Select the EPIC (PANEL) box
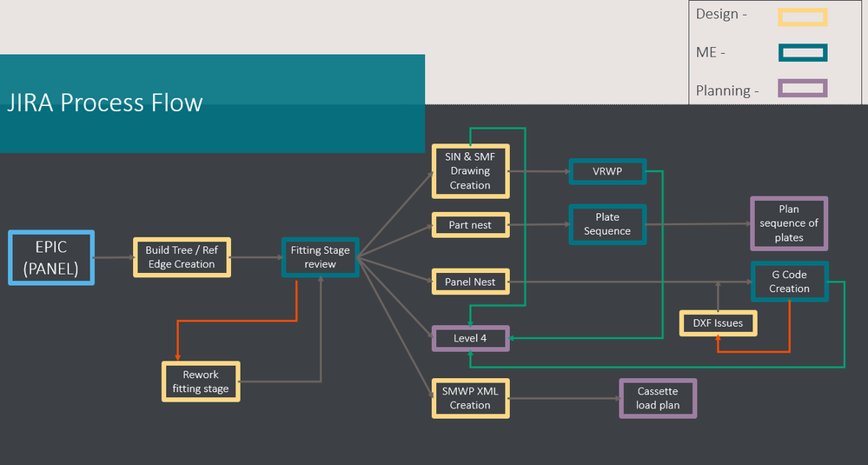Image resolution: width=868 pixels, height=465 pixels. click(x=51, y=258)
